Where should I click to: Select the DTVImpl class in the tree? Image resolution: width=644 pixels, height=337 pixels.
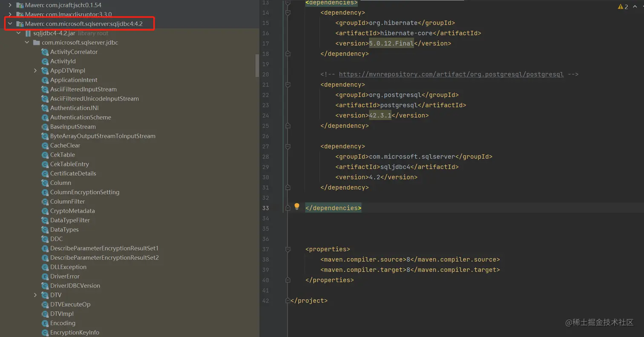[x=62, y=314]
